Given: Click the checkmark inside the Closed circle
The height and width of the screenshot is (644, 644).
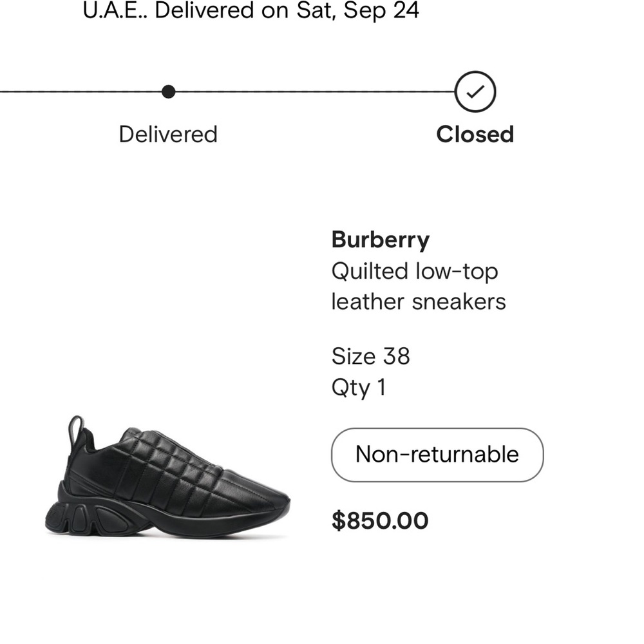Looking at the screenshot, I should [475, 92].
